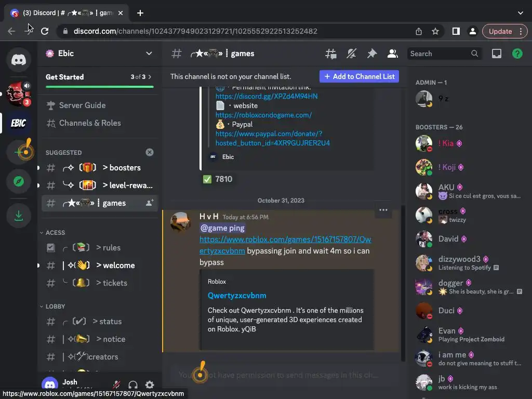Open pinned messages icon
Image resolution: width=532 pixels, height=399 pixels.
pyautogui.click(x=372, y=54)
